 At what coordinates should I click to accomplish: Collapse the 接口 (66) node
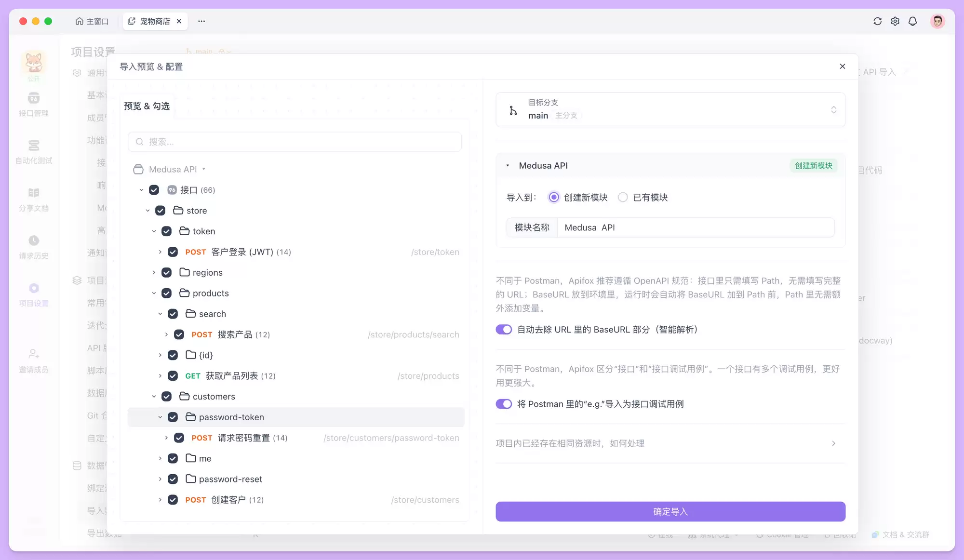pos(141,190)
